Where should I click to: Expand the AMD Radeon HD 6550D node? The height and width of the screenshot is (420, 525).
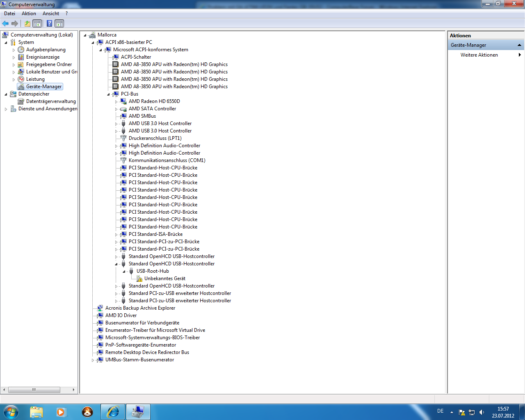[x=116, y=102]
